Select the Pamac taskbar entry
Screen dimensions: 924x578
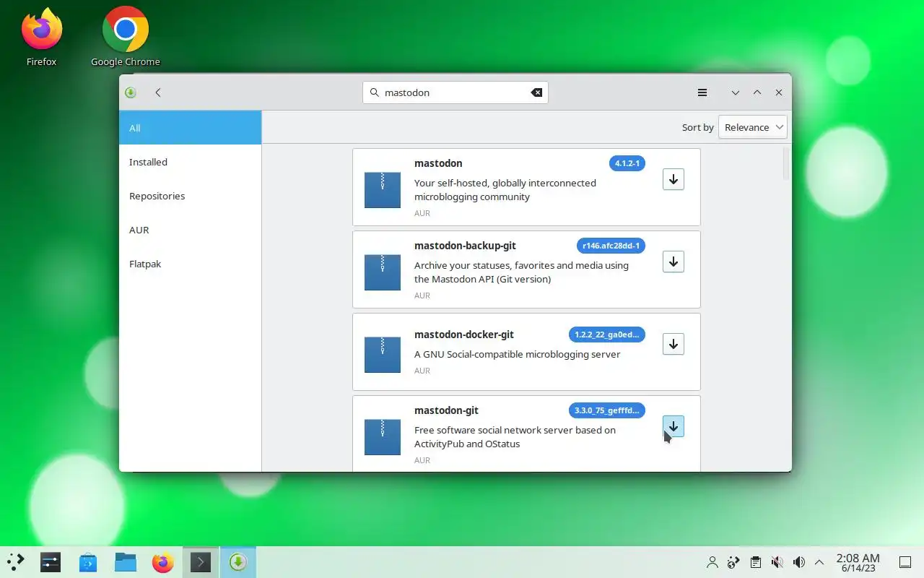pyautogui.click(x=238, y=562)
